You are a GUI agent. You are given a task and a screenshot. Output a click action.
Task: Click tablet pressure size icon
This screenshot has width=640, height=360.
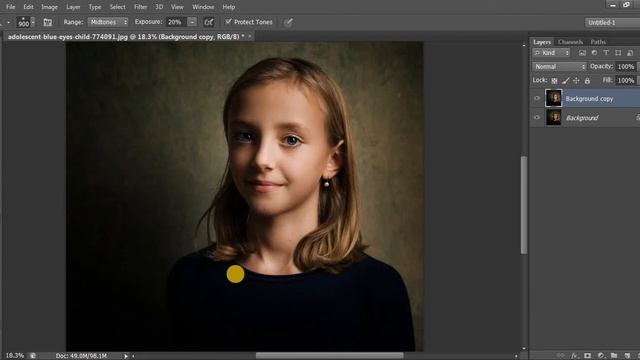[x=288, y=22]
